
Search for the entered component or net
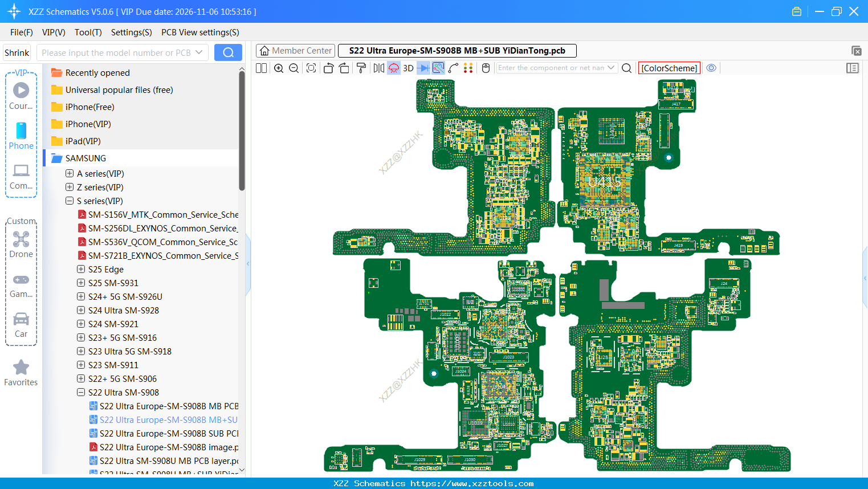pos(626,68)
